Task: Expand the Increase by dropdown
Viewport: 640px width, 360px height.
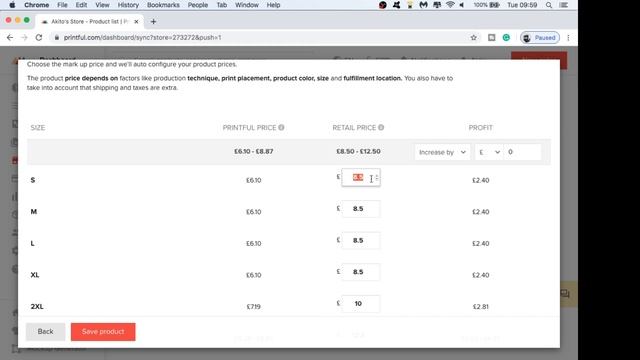Action: 442,152
